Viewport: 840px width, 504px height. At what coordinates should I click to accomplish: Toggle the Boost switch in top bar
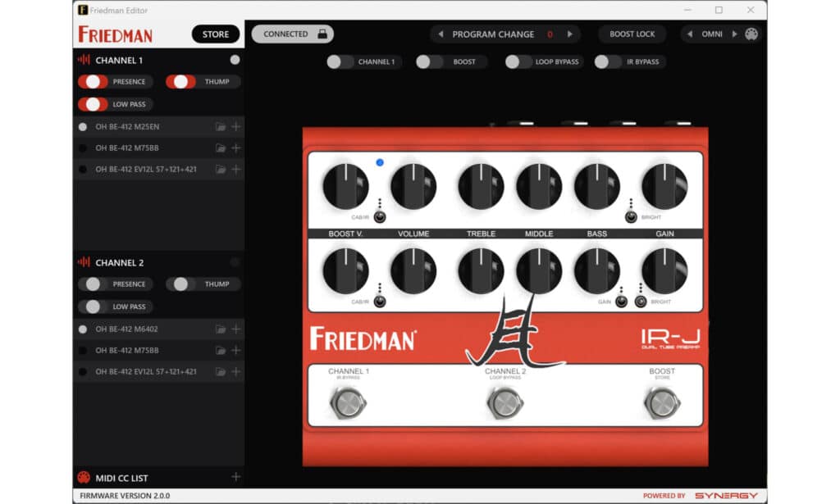pos(429,62)
